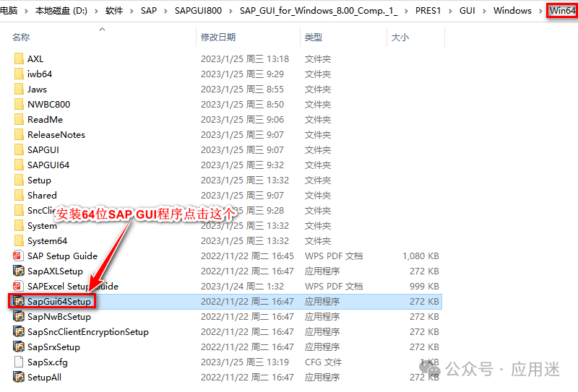The height and width of the screenshot is (392, 578).
Task: Sort files by the 类型 column header
Action: [314, 38]
